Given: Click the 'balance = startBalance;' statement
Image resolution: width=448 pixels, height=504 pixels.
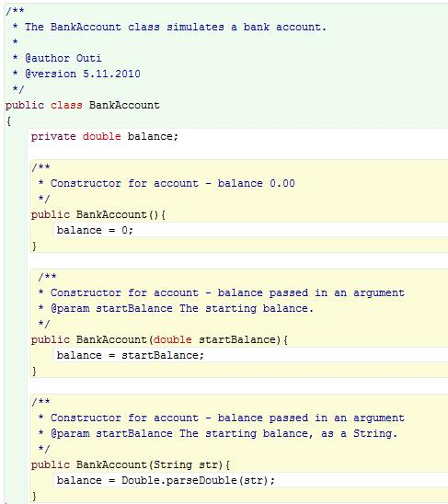Looking at the screenshot, I should [x=131, y=356].
